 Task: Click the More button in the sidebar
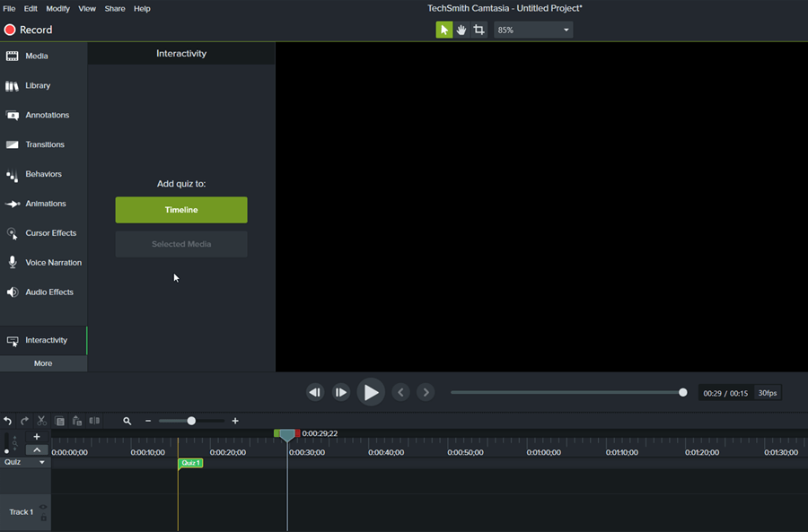click(x=43, y=363)
